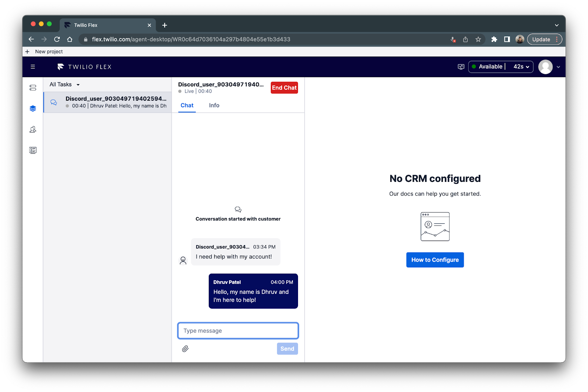
Task: Click the site lock icon in address bar
Action: 86,39
